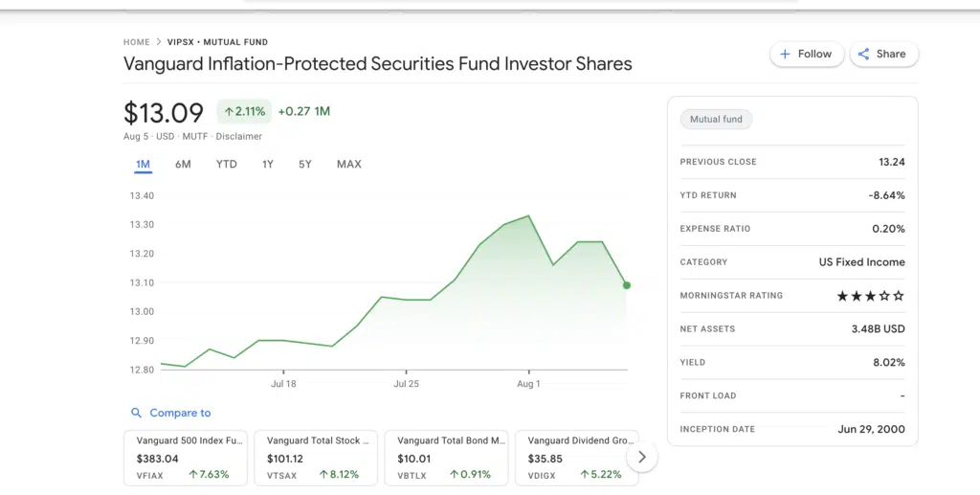Click the plus icon on Follow button

(x=785, y=55)
